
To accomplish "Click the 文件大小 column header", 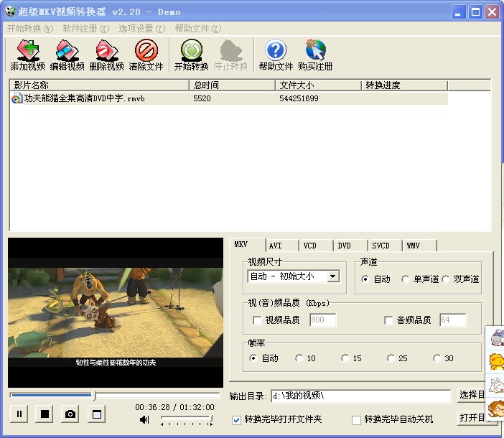I will [318, 85].
